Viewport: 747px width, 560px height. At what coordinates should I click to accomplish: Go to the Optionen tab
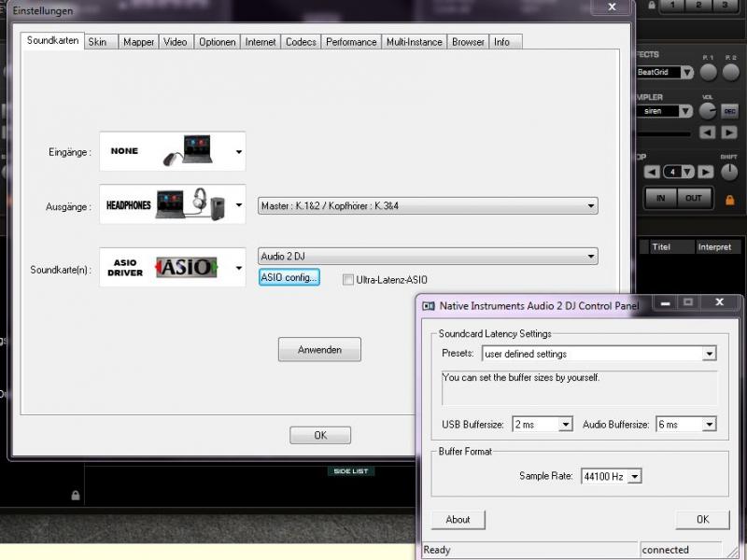[x=218, y=42]
